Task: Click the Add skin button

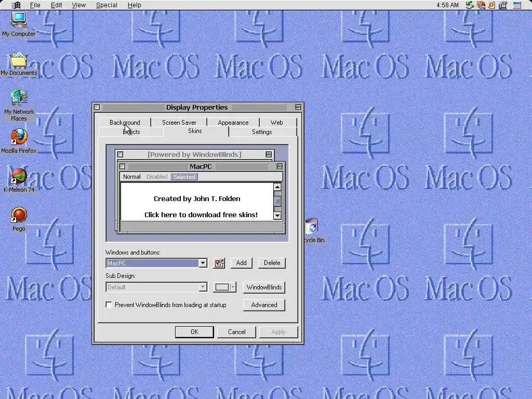Action: point(241,263)
